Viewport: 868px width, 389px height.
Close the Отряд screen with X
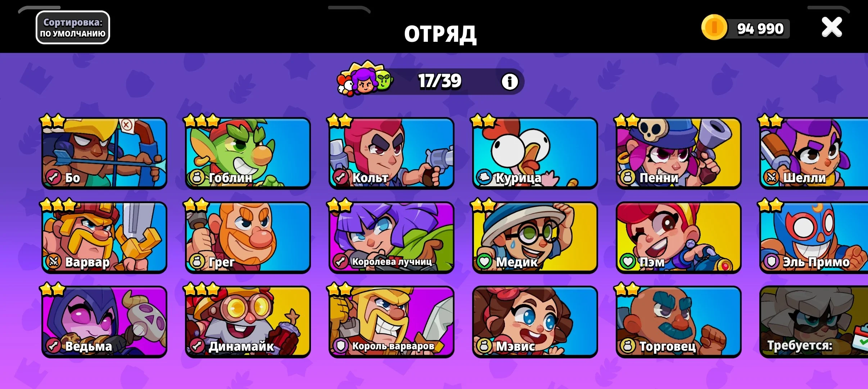832,27
